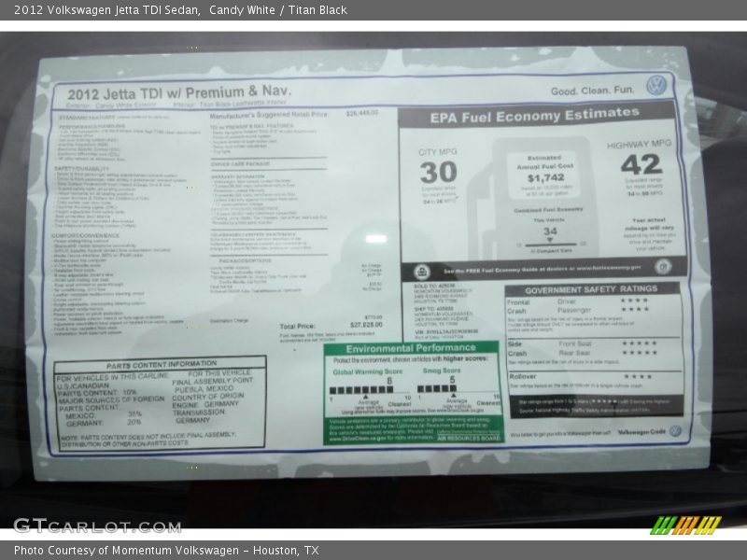The width and height of the screenshot is (747, 560).
Task: Click the fuel pump graphic in EPA section
Action: 534,198
